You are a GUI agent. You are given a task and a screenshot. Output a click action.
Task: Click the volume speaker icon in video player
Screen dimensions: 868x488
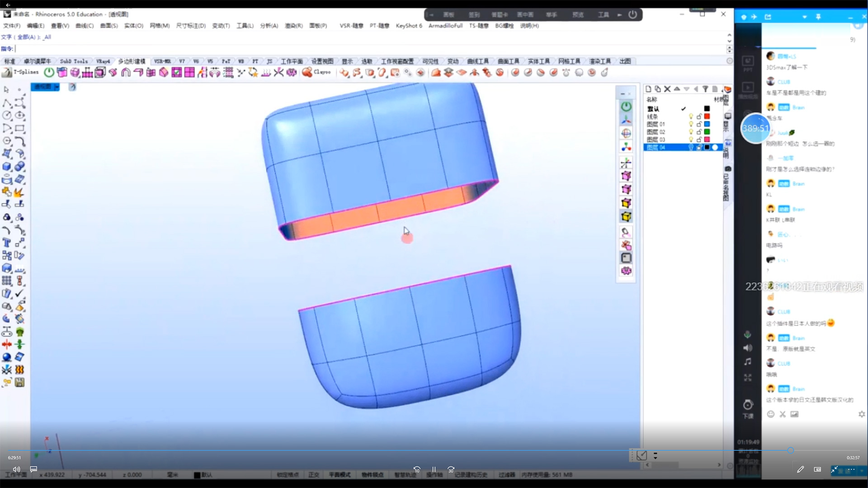tap(16, 469)
